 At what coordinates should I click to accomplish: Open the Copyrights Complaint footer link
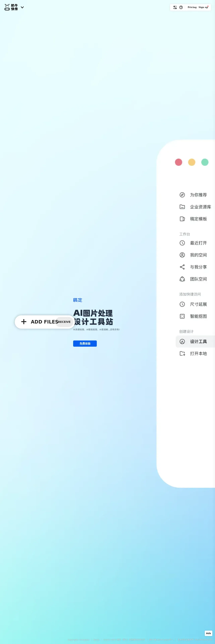click(x=79, y=640)
